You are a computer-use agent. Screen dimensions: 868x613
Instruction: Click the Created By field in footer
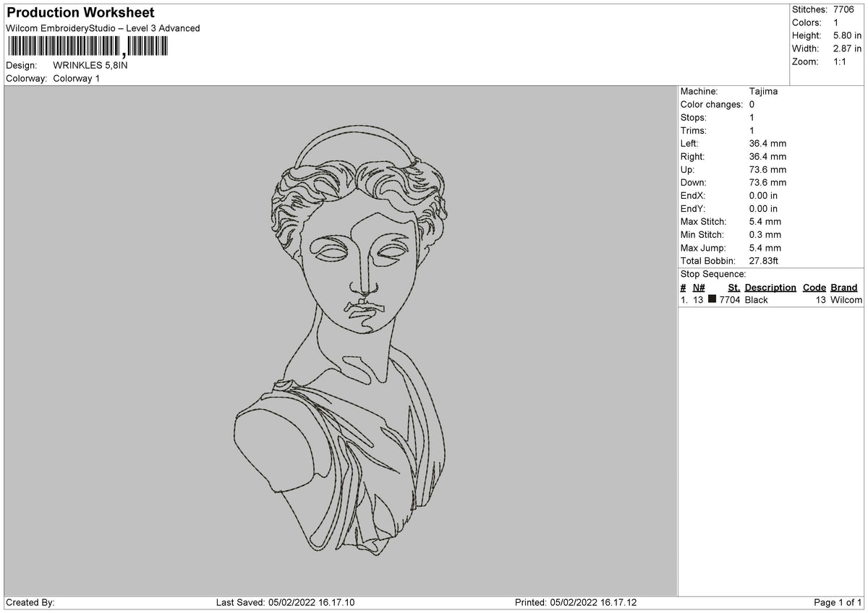30,602
